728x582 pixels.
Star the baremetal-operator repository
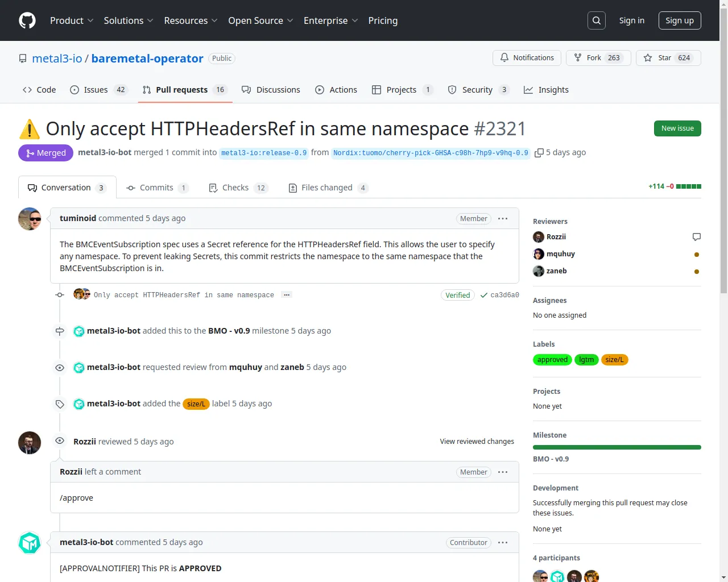point(668,58)
